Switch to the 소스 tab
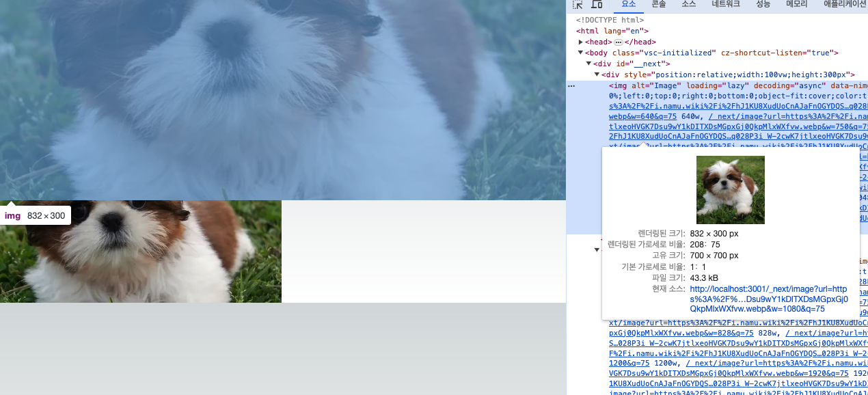 pyautogui.click(x=689, y=4)
